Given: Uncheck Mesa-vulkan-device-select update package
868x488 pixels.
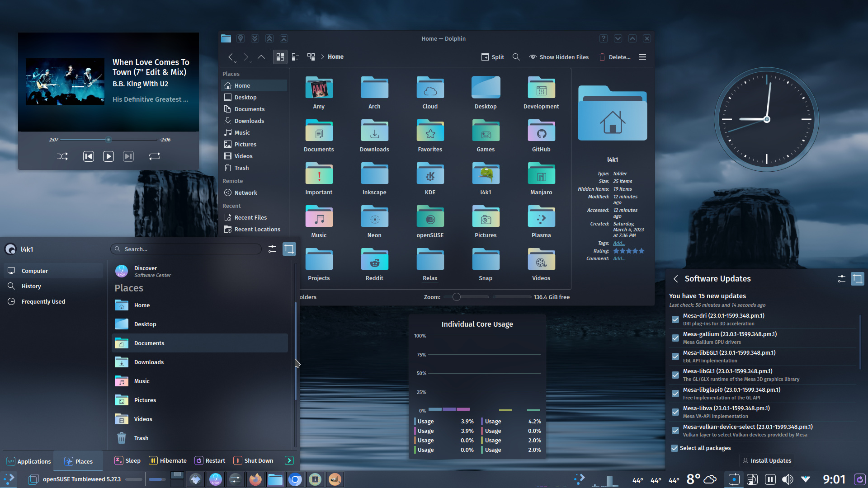Looking at the screenshot, I should [x=675, y=431].
